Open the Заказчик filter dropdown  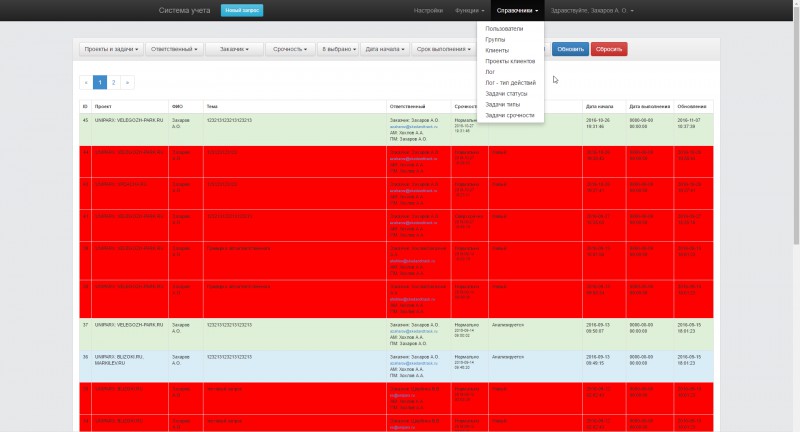click(234, 49)
